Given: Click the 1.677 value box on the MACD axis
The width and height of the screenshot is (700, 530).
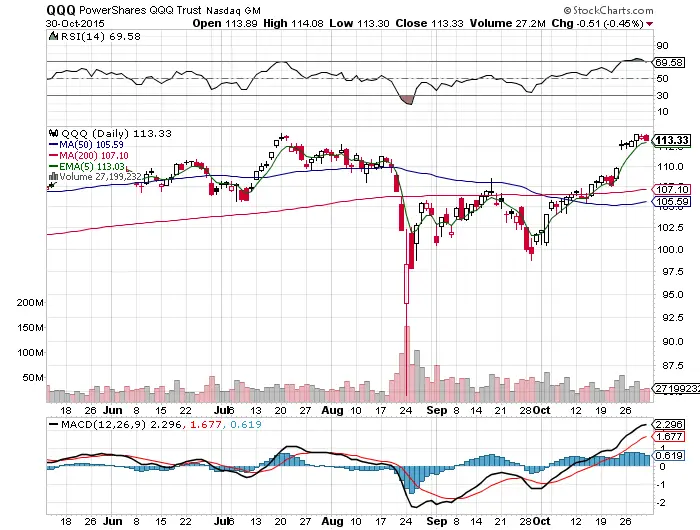Looking at the screenshot, I should 669,437.
